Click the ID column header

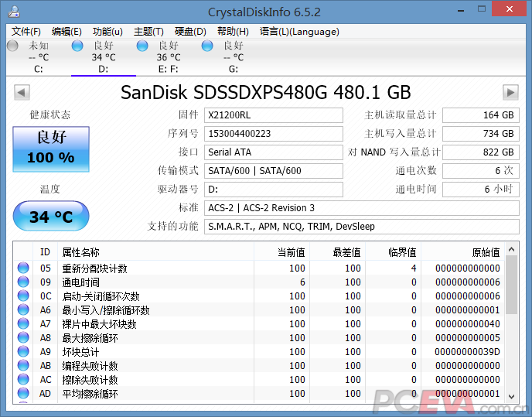click(45, 252)
